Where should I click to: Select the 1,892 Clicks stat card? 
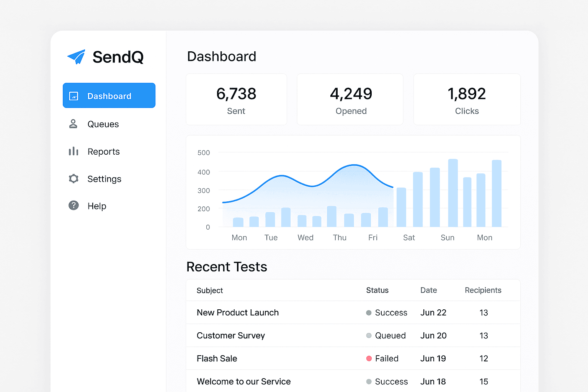point(467,100)
